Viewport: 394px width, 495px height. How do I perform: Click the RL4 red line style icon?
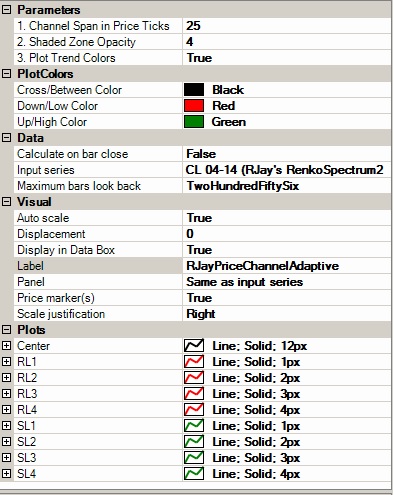[x=194, y=410]
